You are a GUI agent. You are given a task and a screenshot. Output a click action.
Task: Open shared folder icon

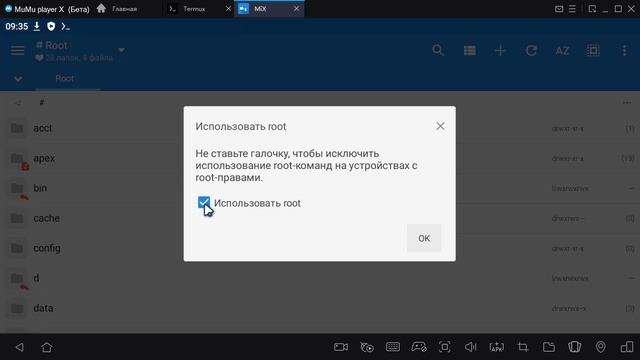[549, 347]
